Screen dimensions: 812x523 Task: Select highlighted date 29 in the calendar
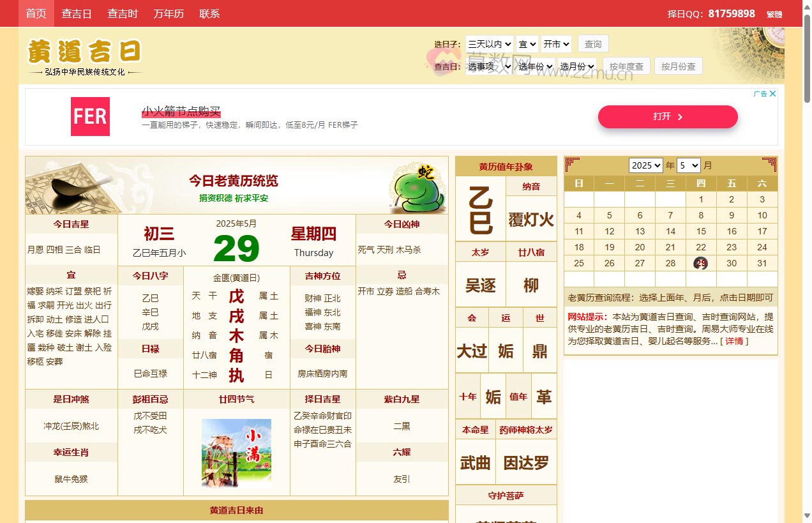pos(701,263)
